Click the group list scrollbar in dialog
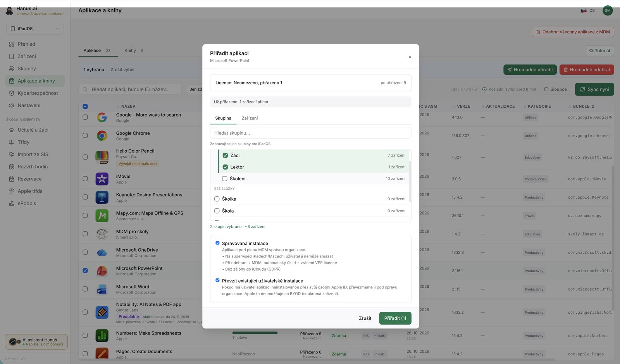The width and height of the screenshot is (620, 364). (410, 181)
